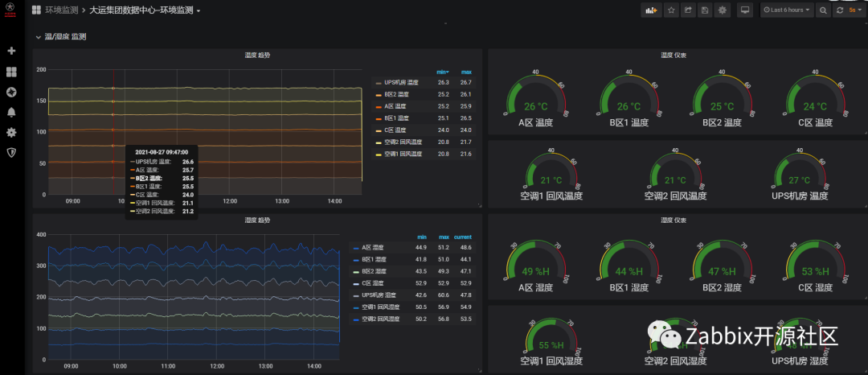The width and height of the screenshot is (868, 375).
Task: Save the dashboard with disk icon
Action: [705, 10]
